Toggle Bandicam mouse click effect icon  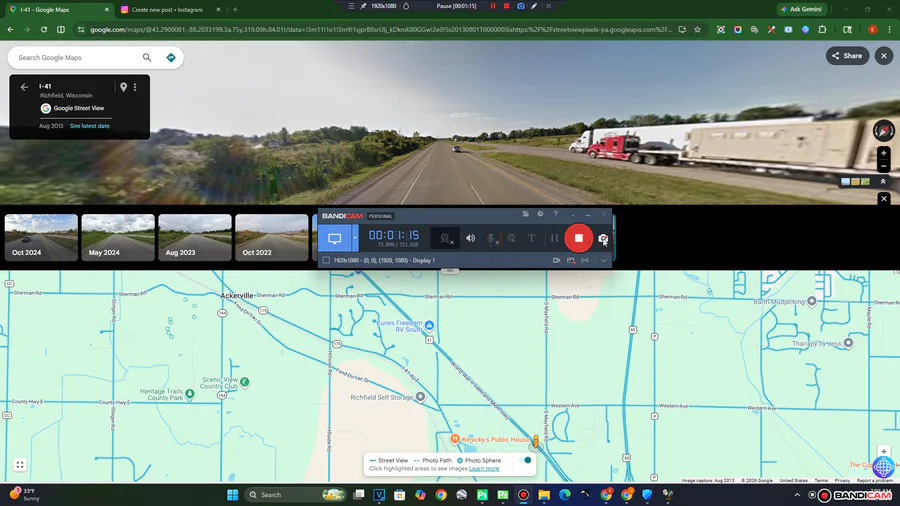pos(511,238)
